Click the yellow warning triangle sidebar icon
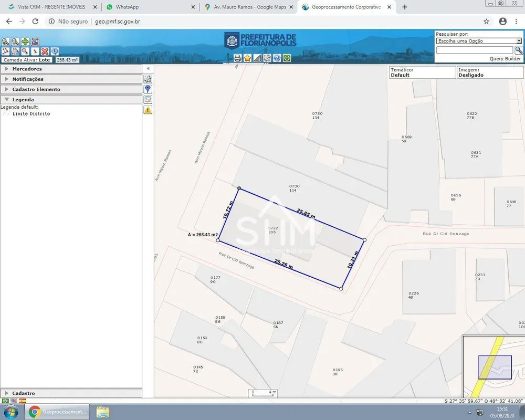The height and width of the screenshot is (420, 525). (148, 110)
